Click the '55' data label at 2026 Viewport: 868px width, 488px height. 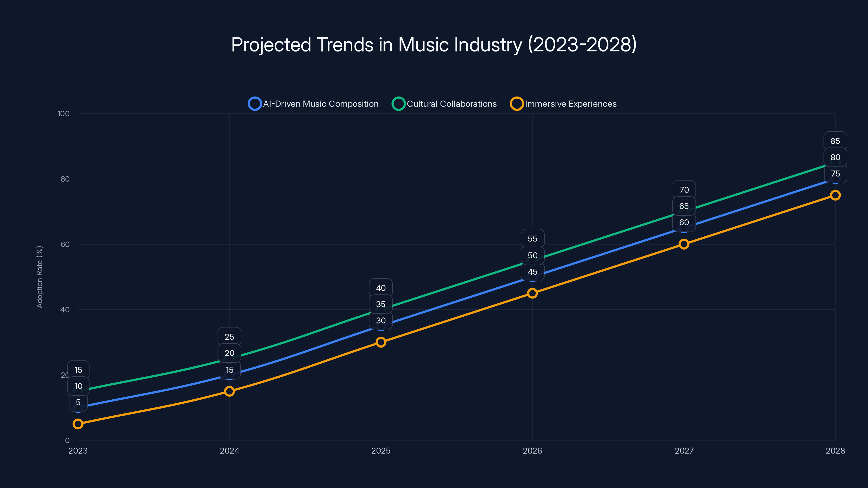coord(532,239)
